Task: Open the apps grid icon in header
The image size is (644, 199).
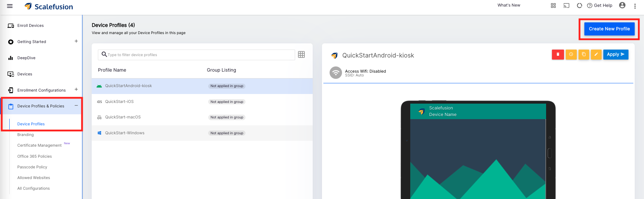Action: pos(553,6)
